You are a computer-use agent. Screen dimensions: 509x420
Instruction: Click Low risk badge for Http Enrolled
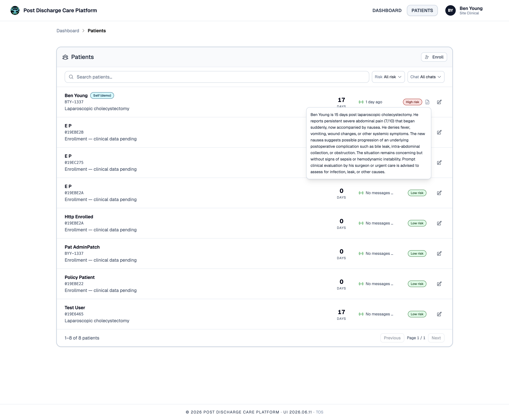tap(417, 223)
